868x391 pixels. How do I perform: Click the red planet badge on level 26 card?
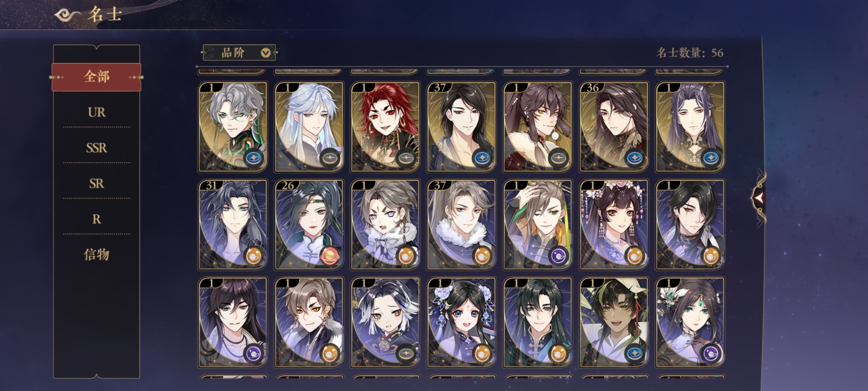coord(329,256)
